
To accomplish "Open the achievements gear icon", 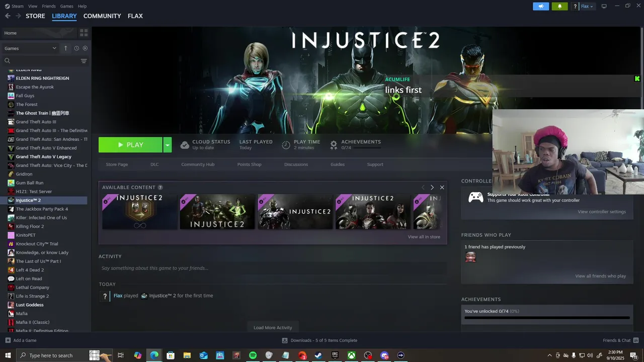I will tap(333, 145).
